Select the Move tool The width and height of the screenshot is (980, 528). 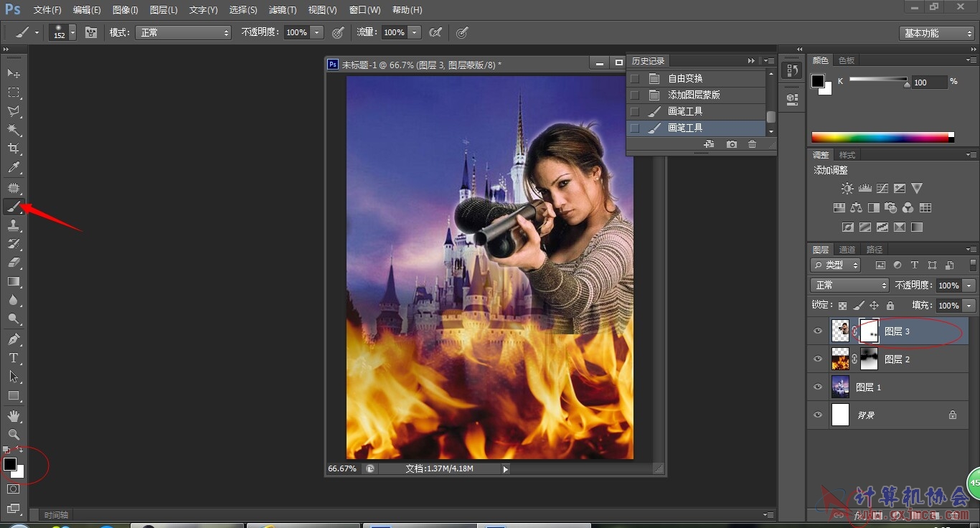(14, 74)
